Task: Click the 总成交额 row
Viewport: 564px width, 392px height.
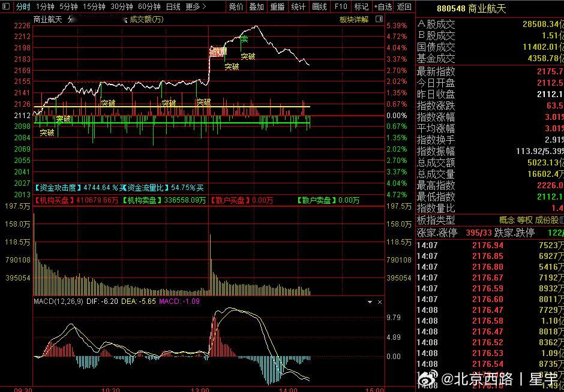Action: [490, 163]
